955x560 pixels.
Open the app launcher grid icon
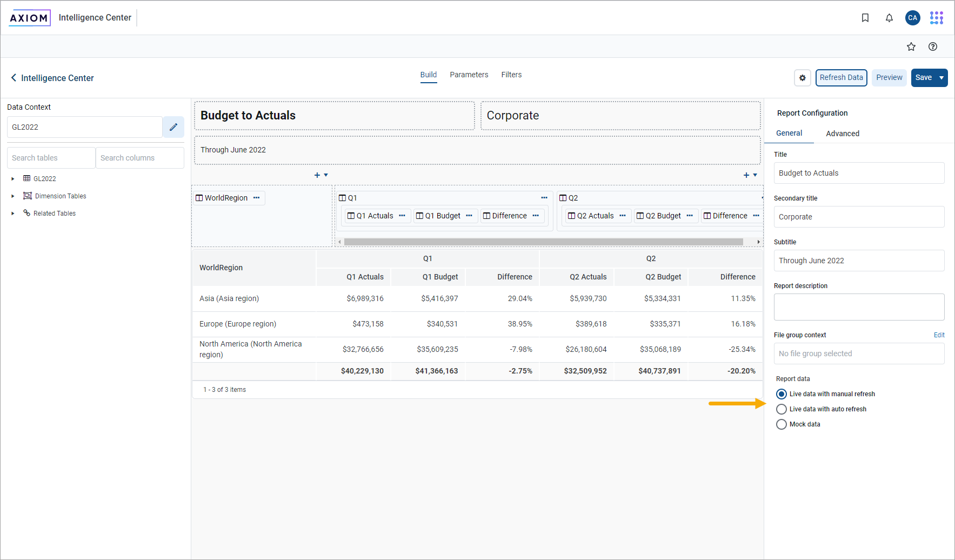936,18
